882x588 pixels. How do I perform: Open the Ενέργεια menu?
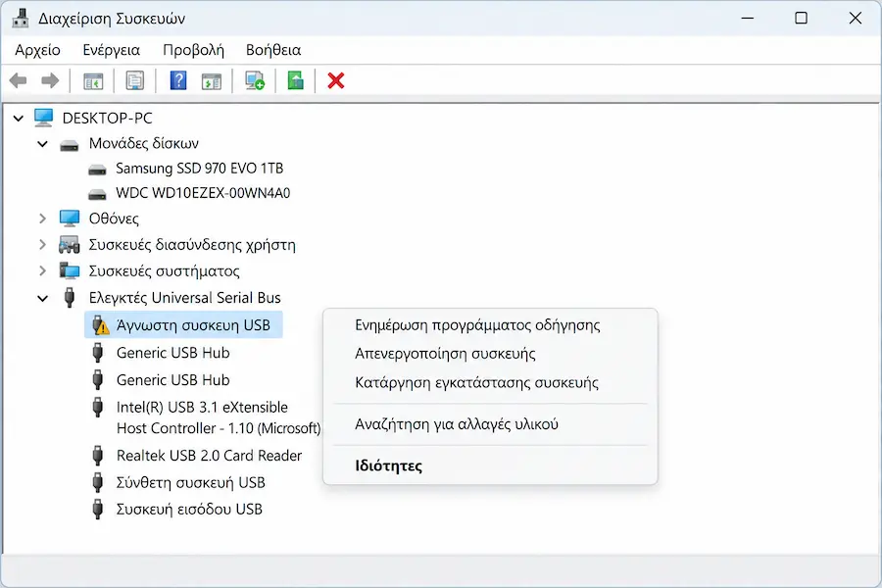(112, 50)
